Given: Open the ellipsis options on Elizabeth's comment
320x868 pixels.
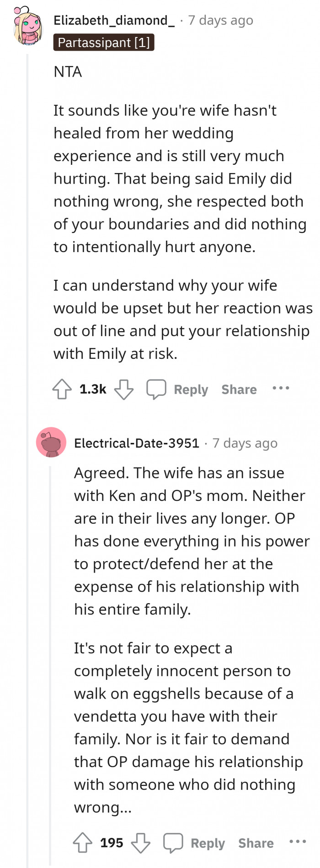Looking at the screenshot, I should [281, 389].
